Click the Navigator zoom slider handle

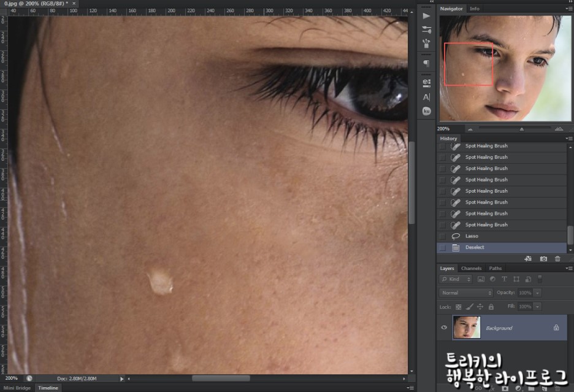(521, 129)
